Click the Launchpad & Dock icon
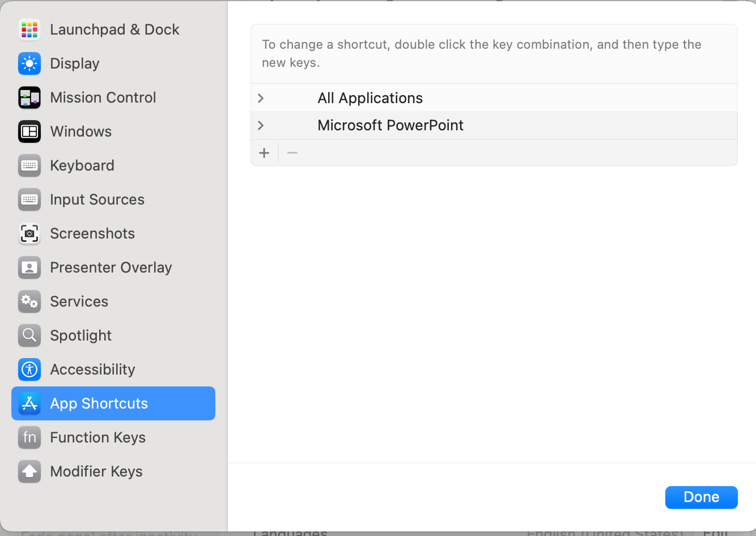 (29, 29)
